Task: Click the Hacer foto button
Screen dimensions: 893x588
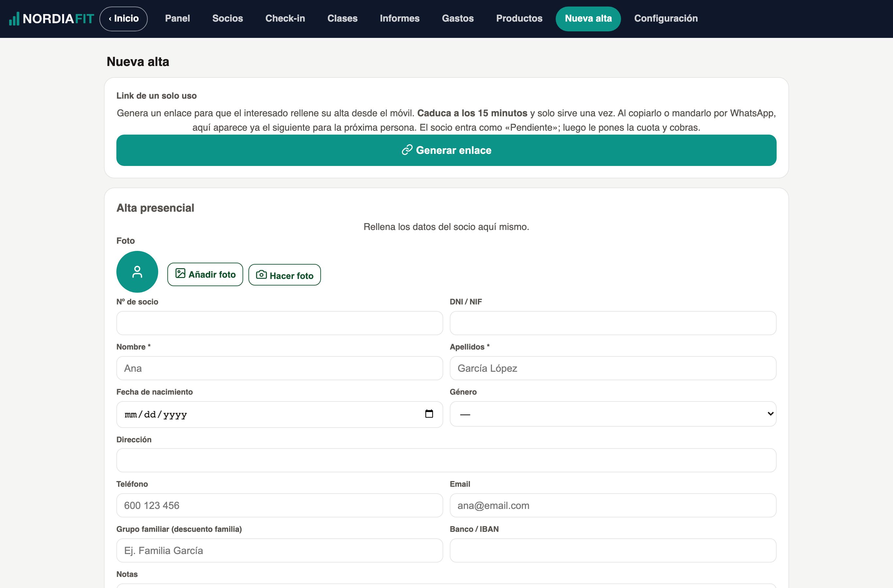Action: [285, 275]
